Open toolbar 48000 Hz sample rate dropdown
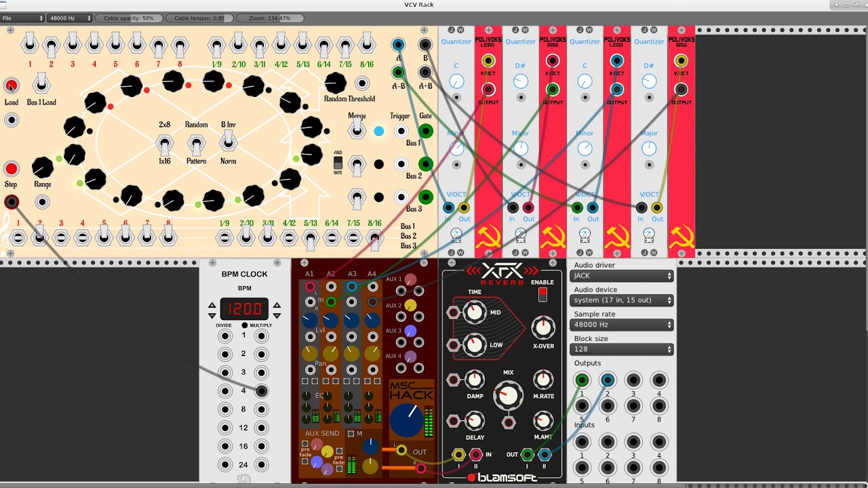 coord(69,18)
